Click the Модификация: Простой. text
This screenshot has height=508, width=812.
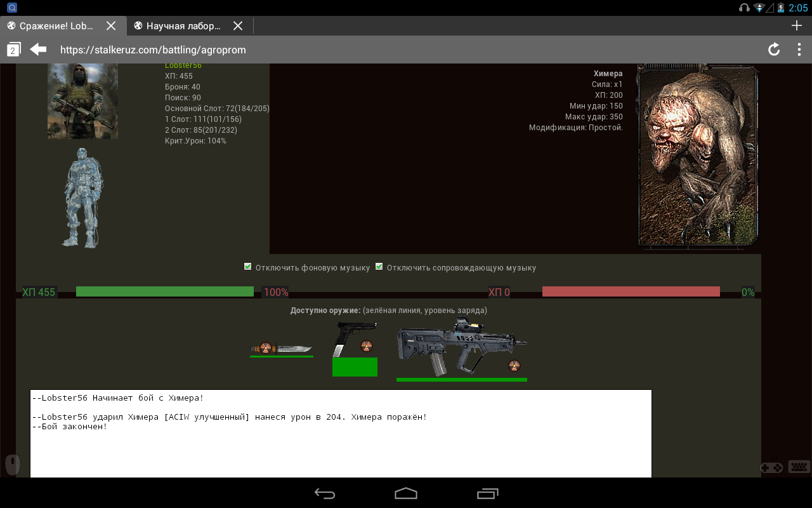click(576, 128)
